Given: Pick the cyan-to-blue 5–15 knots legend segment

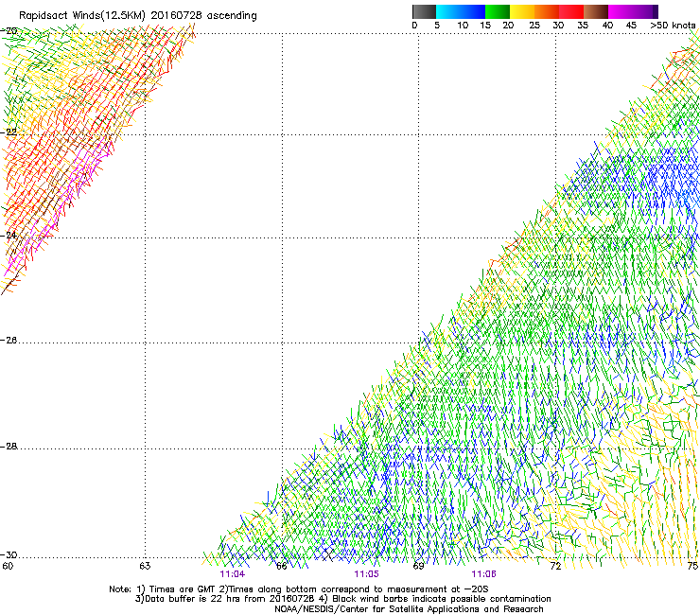Looking at the screenshot, I should click(461, 11).
